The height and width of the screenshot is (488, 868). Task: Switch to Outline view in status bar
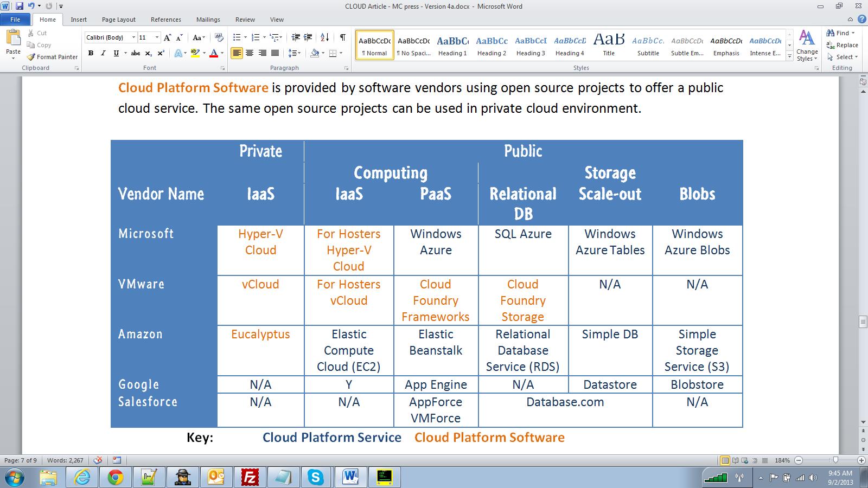click(x=755, y=460)
